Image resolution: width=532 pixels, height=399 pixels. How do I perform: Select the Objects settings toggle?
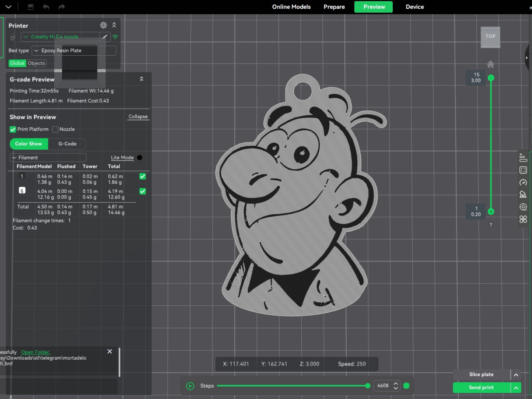point(36,63)
